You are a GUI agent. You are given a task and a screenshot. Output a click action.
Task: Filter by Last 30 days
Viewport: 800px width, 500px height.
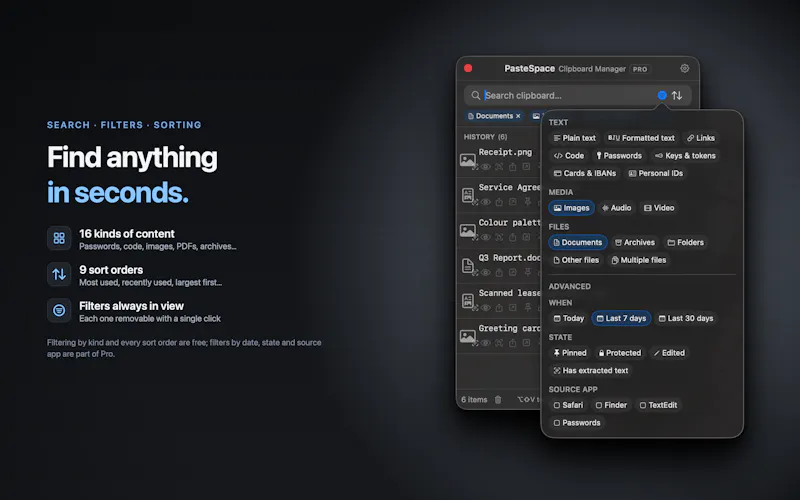(x=686, y=318)
